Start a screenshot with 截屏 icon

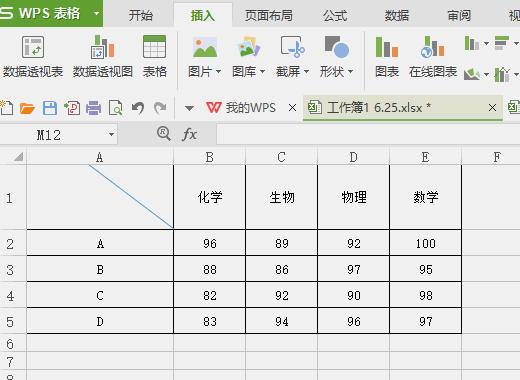pos(292,48)
